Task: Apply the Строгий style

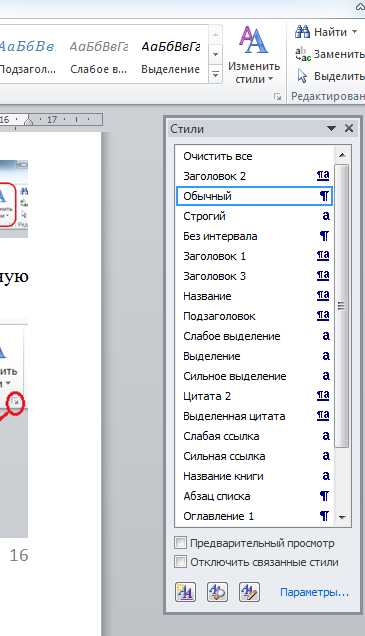Action: pyautogui.click(x=254, y=216)
